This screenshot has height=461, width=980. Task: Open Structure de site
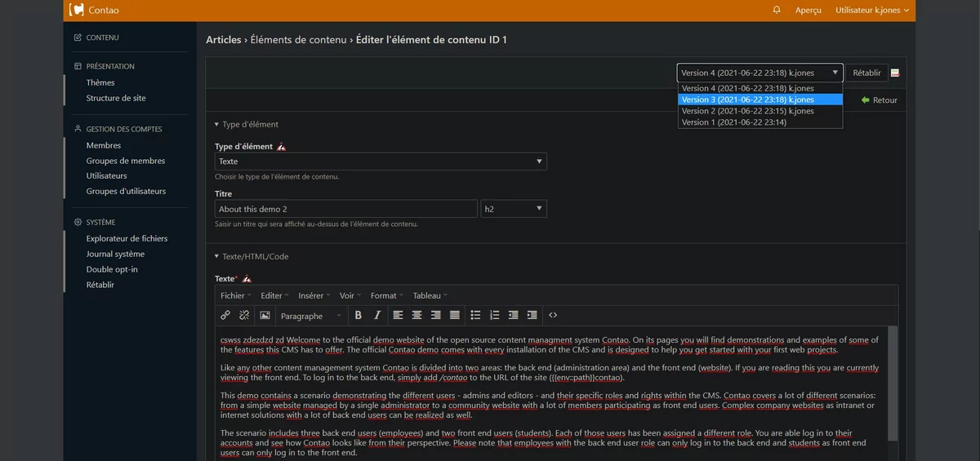pos(116,98)
